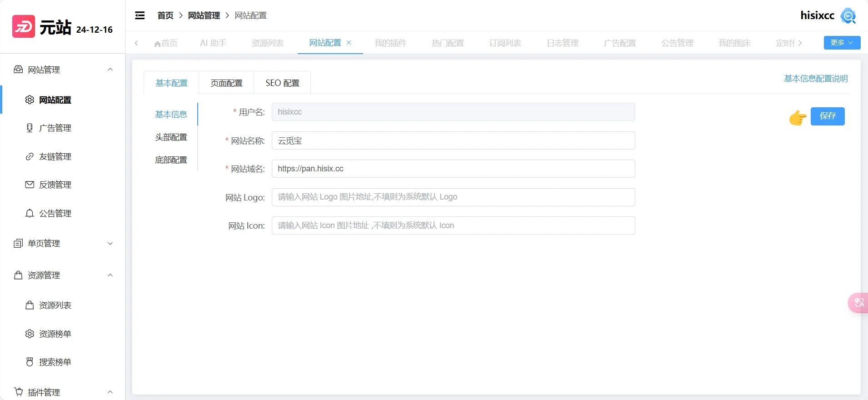Click the sidebar collapse hamburger icon
This screenshot has height=400, width=868.
click(x=140, y=15)
